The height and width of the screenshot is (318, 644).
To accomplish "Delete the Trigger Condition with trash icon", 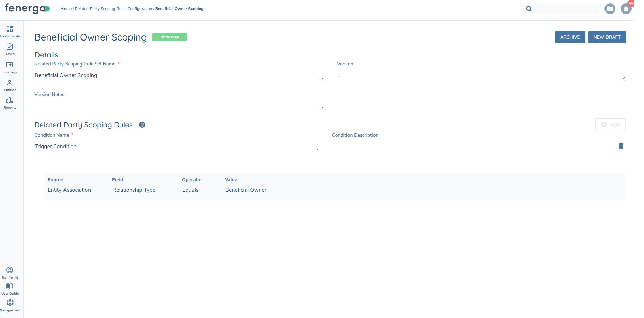I will [x=621, y=146].
